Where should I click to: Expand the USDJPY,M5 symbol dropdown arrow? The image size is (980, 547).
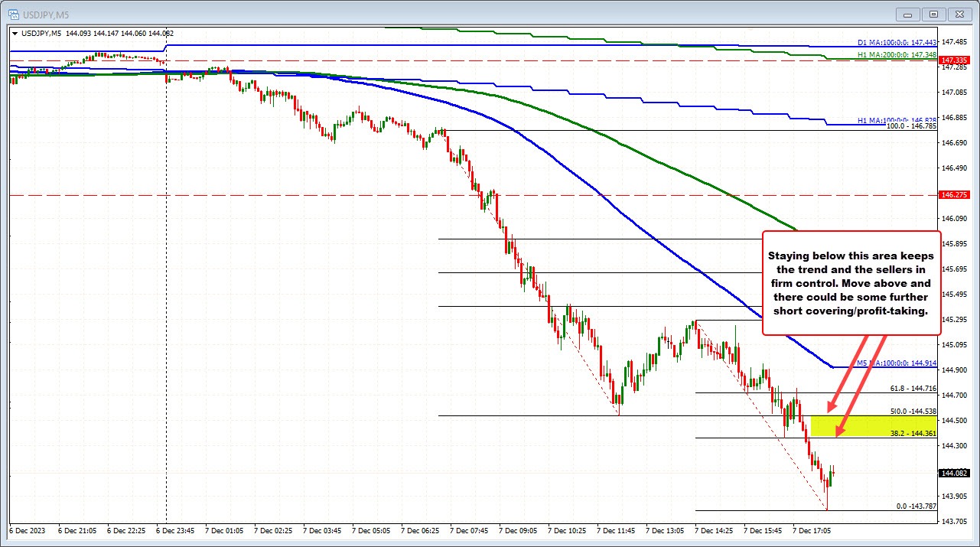point(15,33)
